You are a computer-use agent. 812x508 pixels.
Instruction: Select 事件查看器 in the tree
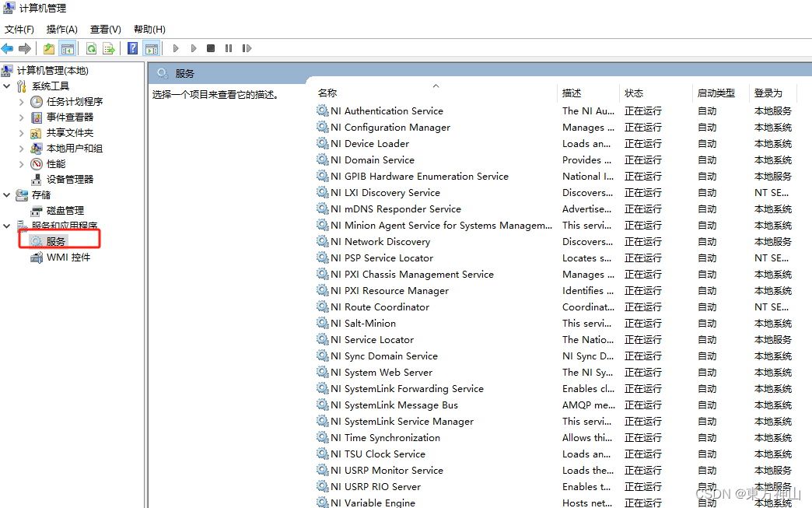coord(70,117)
